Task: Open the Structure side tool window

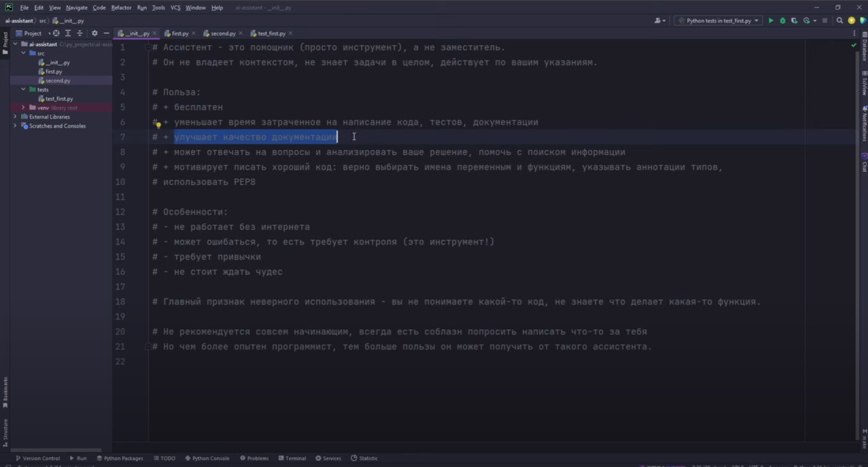Action: coord(5,433)
